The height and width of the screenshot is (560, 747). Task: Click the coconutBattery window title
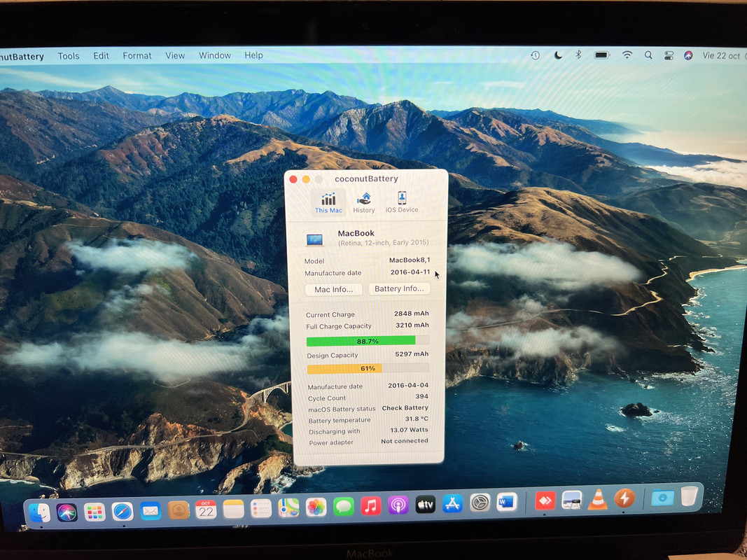(x=366, y=178)
